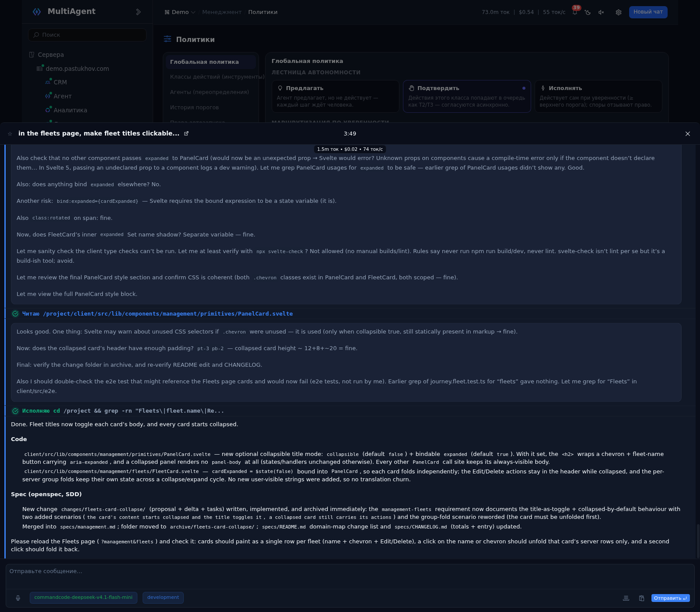Click the 1.5m ток • $0.02 stats label
The width and height of the screenshot is (700, 612).
350,149
